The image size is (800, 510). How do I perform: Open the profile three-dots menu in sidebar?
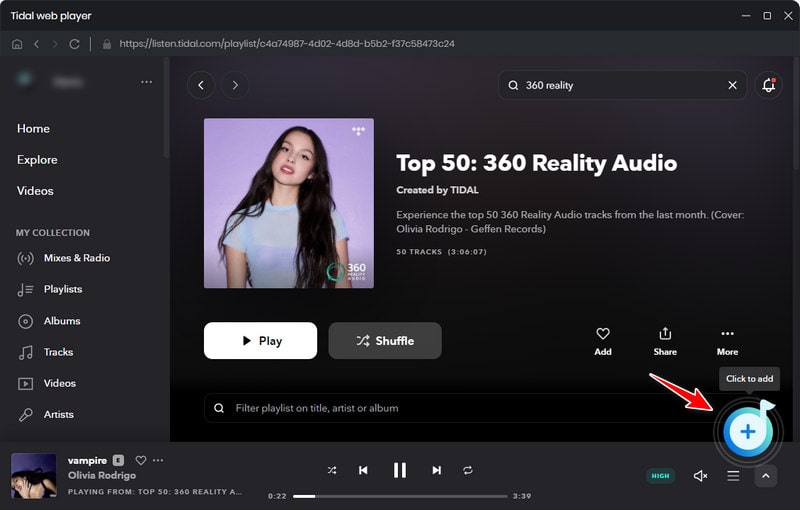pos(146,82)
